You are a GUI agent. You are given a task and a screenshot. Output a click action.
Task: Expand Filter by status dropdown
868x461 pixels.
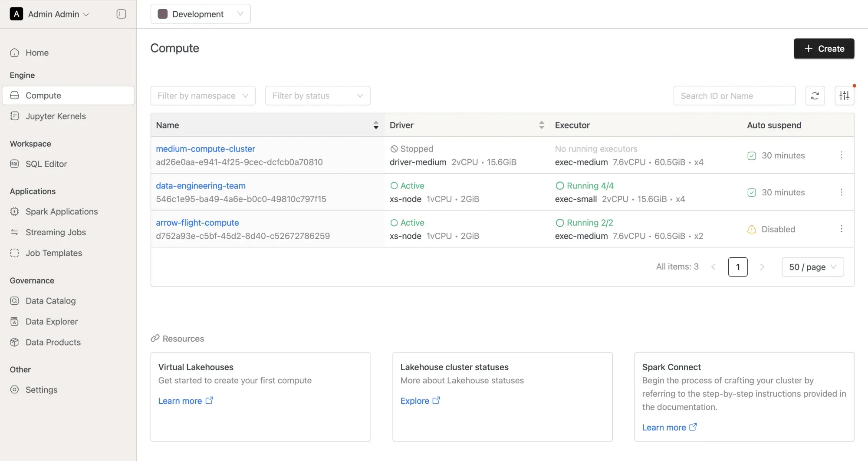click(317, 96)
